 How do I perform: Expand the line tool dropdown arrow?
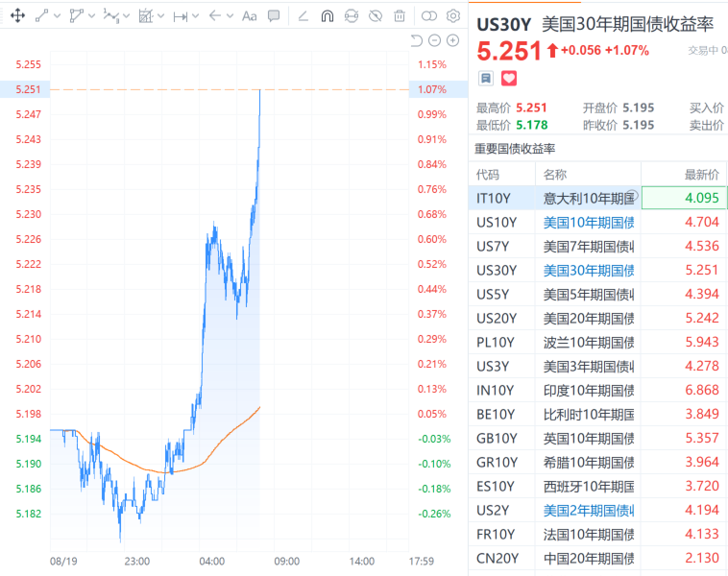[58, 16]
